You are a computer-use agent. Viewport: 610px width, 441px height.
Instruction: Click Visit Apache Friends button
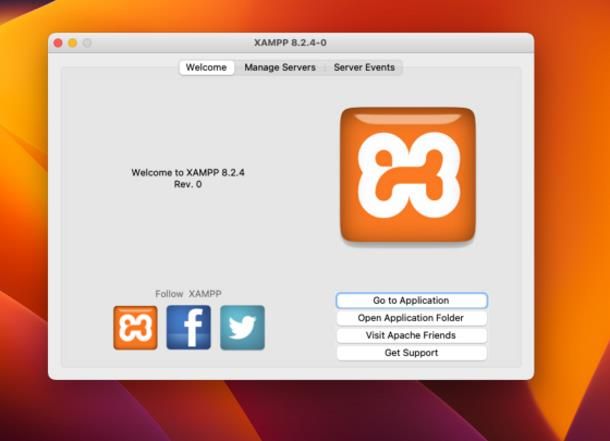point(411,336)
